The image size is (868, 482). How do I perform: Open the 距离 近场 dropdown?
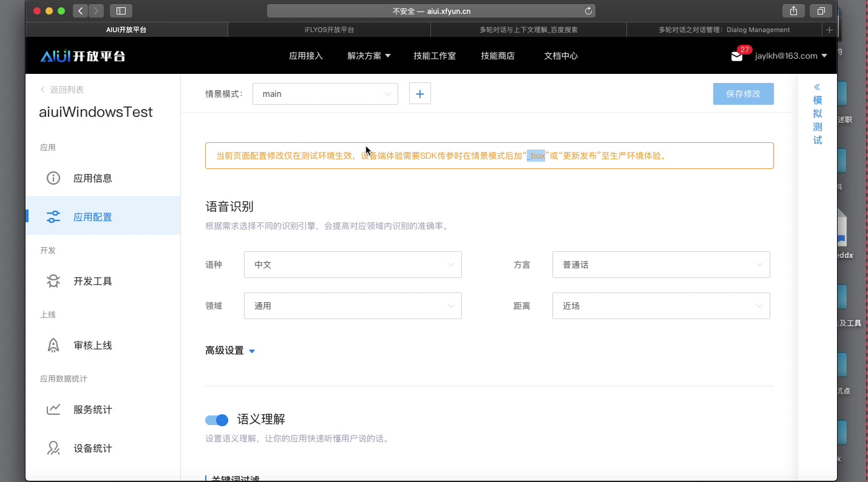point(661,306)
